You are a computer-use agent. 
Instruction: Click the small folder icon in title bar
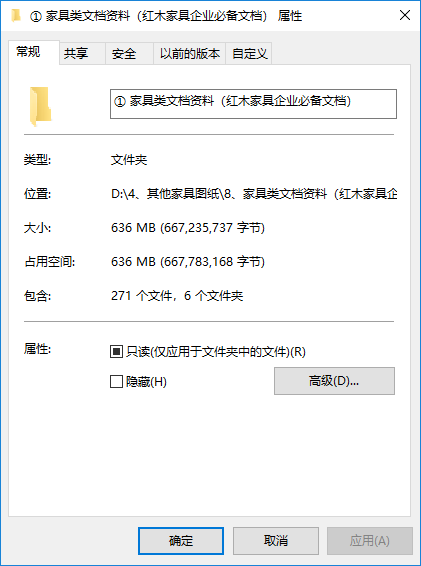(16, 16)
